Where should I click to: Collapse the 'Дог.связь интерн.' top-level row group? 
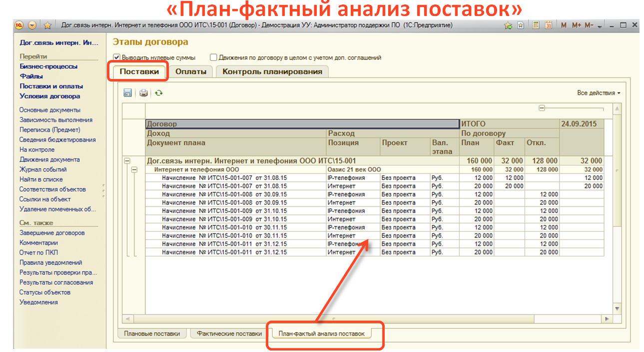click(x=127, y=161)
